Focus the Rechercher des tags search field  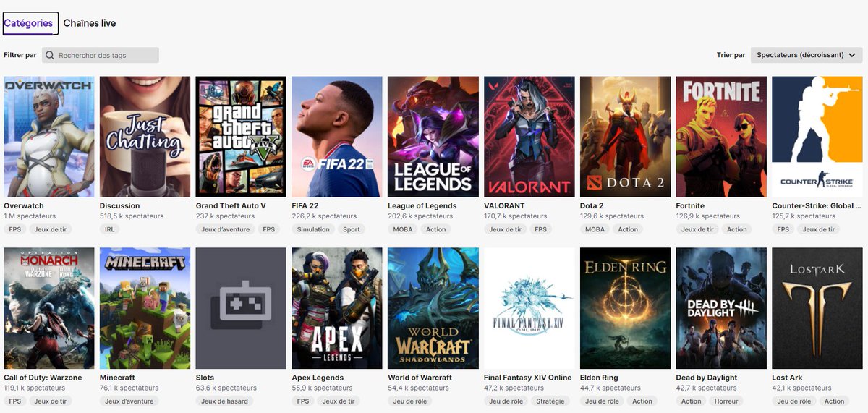click(x=101, y=55)
